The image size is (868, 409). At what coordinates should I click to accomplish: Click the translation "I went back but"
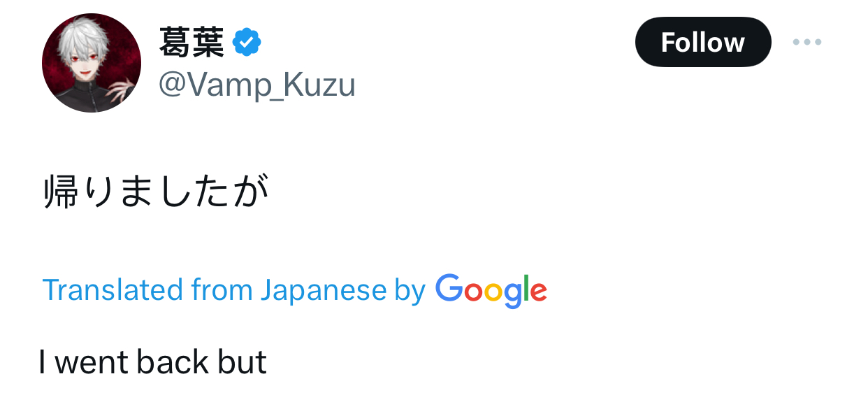153,362
